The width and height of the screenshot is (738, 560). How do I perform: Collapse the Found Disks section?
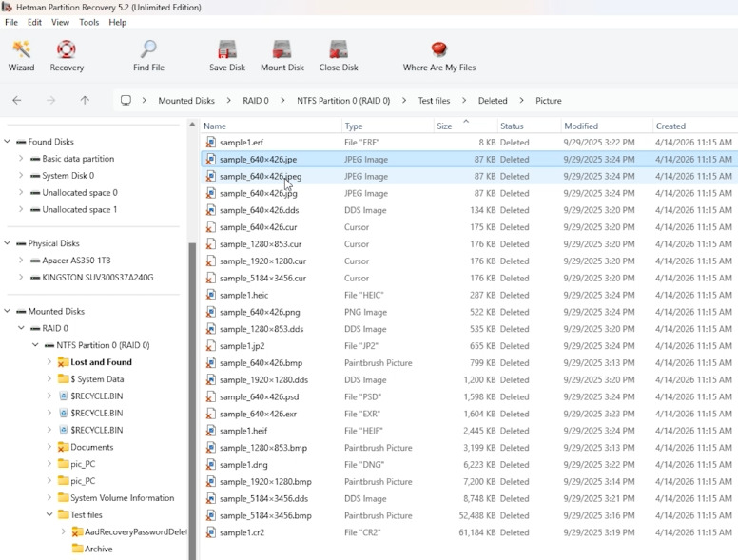[x=7, y=141]
